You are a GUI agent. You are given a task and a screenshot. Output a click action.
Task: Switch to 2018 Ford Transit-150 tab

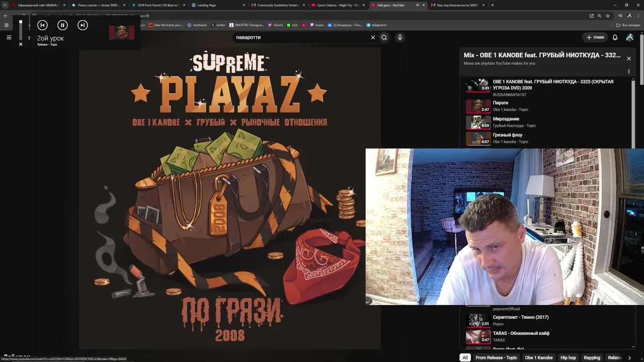(x=158, y=5)
